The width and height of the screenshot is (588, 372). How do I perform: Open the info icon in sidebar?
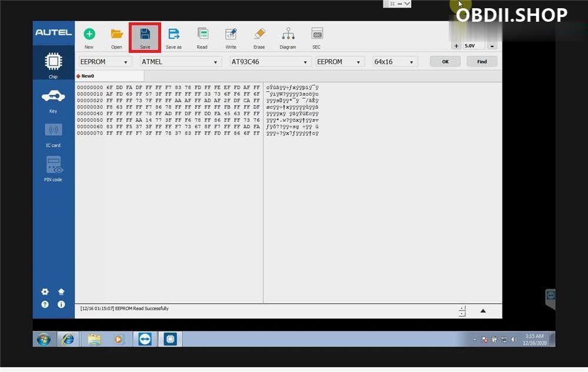click(61, 304)
